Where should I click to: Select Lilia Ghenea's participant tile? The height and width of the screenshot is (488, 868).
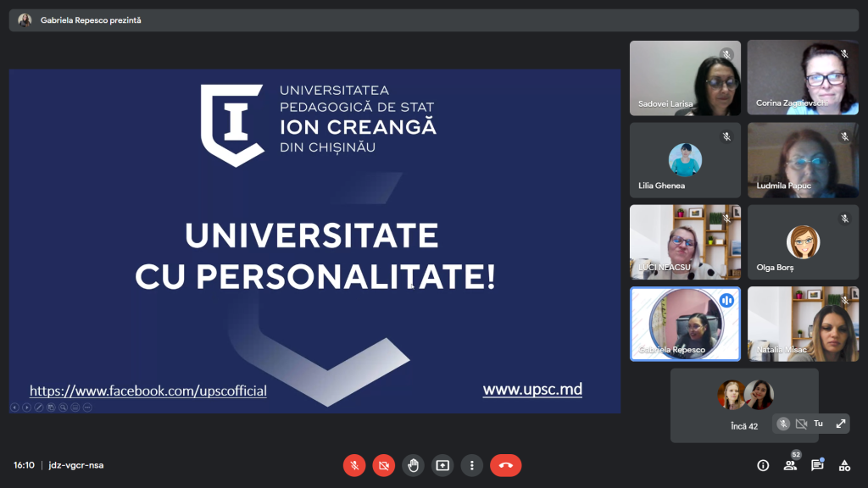tap(685, 160)
